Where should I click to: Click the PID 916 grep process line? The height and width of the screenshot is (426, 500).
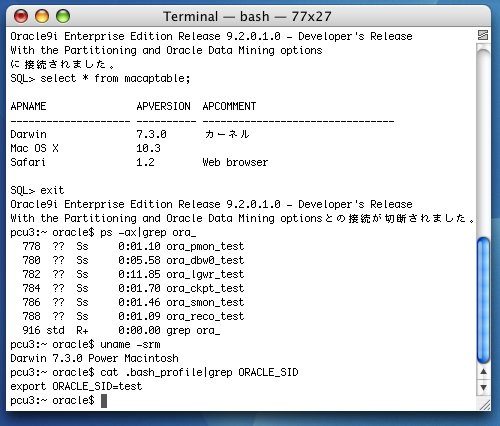[x=121, y=330]
